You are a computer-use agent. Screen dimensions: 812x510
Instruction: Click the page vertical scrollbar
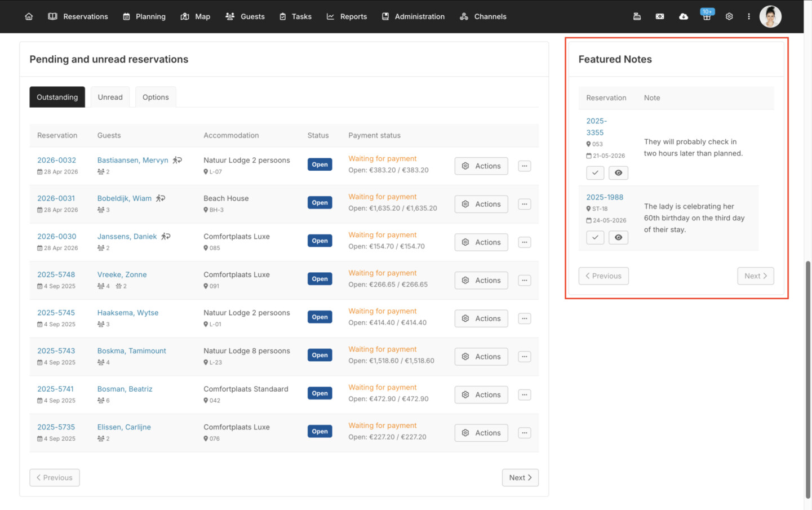click(x=808, y=379)
